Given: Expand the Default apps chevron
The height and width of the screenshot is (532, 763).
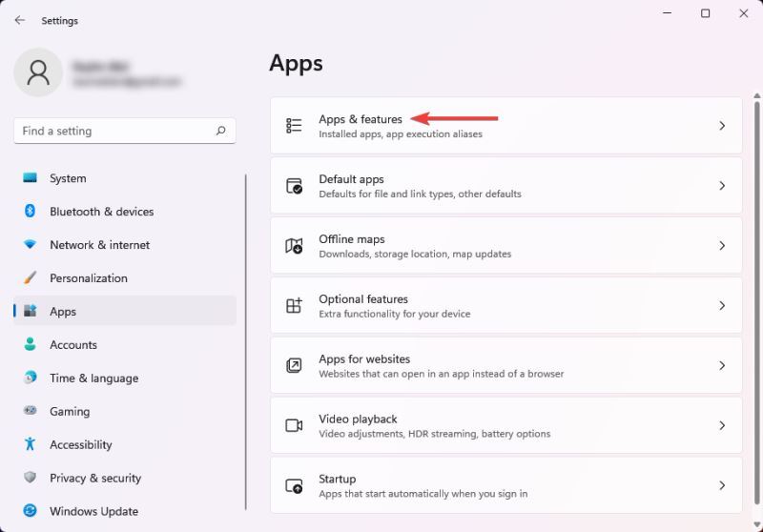Looking at the screenshot, I should (x=722, y=186).
